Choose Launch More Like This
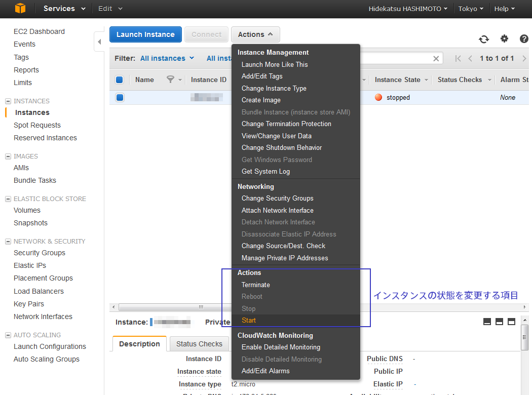 tap(275, 64)
